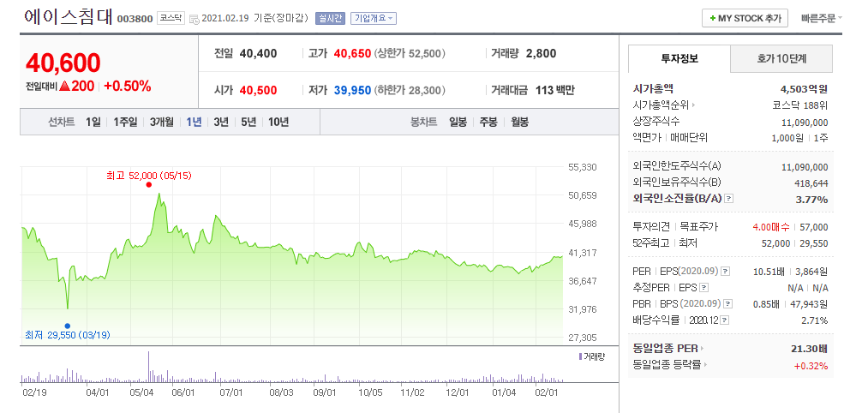Screen dimensions: 868x413
Task: Click the ranking text 코스닥 188위
Action: 800,105
